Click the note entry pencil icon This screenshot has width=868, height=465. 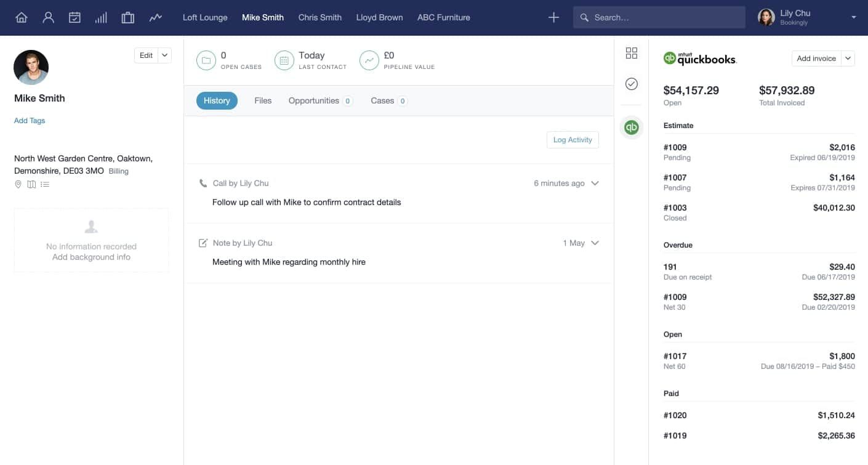point(203,243)
